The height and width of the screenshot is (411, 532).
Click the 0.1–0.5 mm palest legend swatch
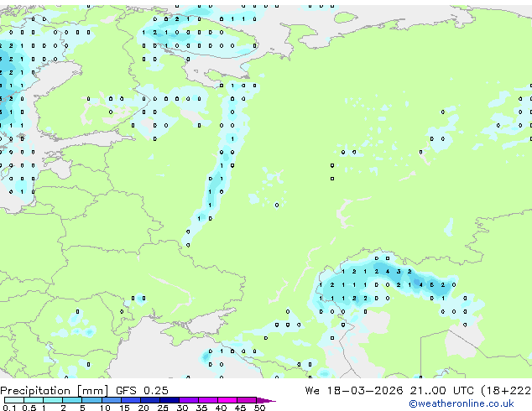point(14,400)
